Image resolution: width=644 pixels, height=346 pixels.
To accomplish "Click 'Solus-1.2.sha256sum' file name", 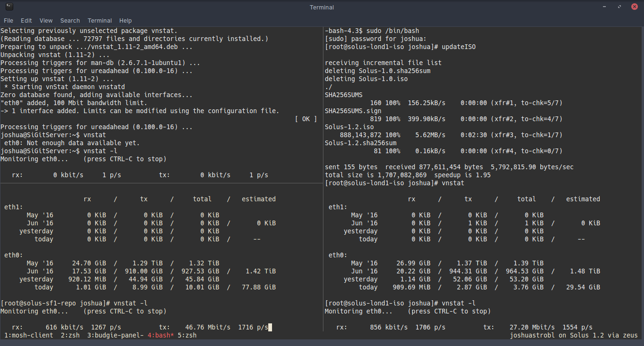I will (x=361, y=143).
